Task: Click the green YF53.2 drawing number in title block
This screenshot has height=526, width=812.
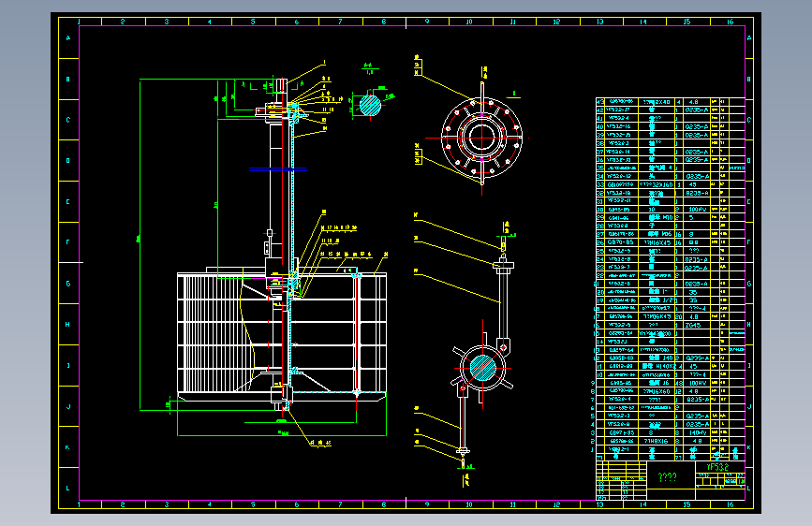Action: pyautogui.click(x=717, y=467)
